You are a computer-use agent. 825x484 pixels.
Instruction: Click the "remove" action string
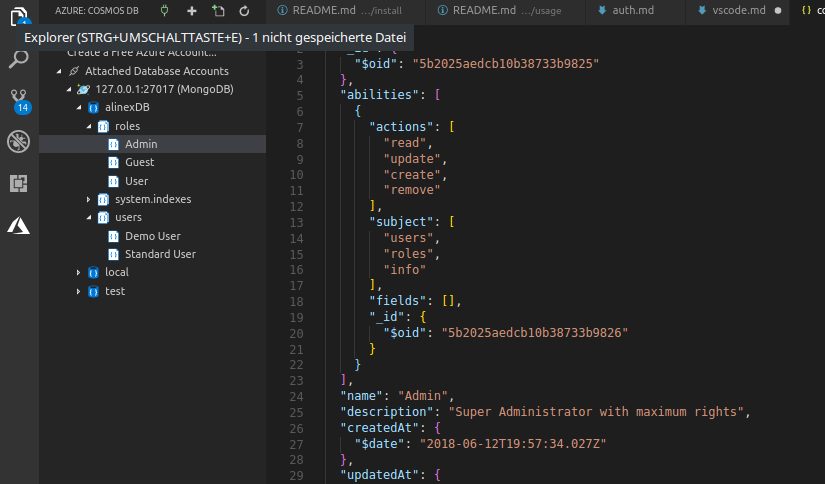click(411, 190)
